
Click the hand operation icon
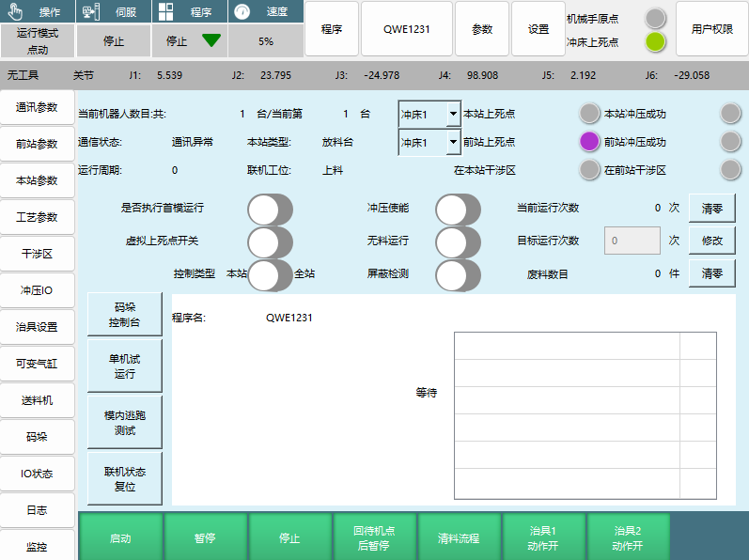(x=14, y=12)
